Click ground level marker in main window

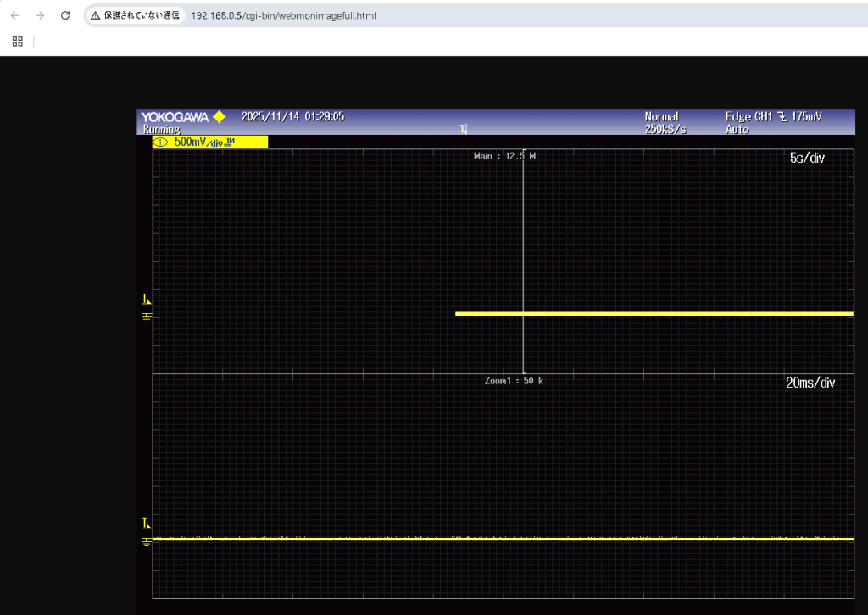click(146, 316)
